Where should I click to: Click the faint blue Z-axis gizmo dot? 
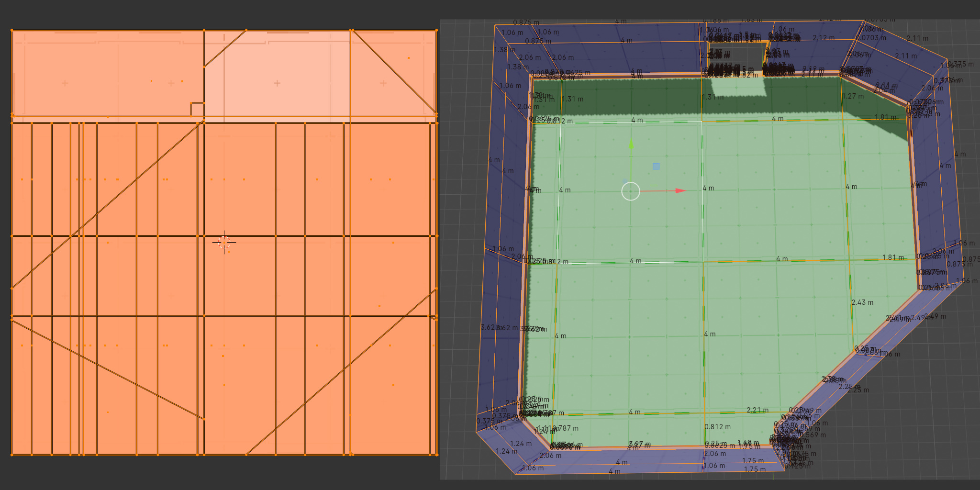[x=624, y=181]
